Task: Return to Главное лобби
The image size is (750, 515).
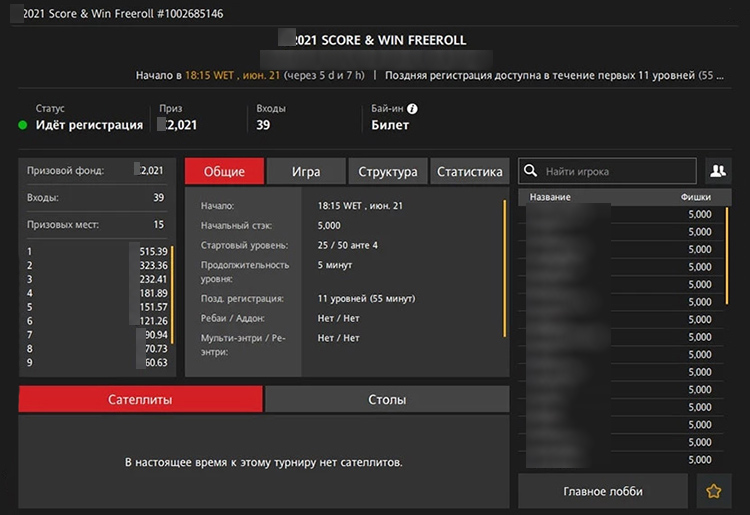Action: (603, 491)
